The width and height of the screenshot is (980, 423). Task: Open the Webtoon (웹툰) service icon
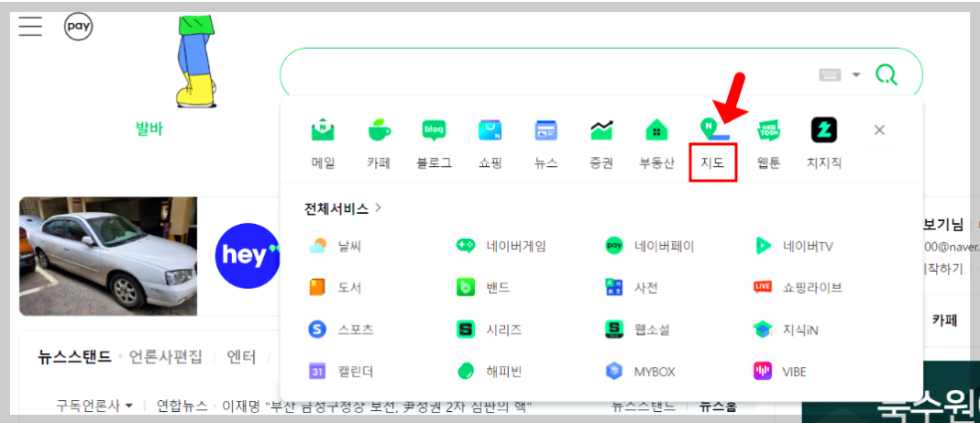pyautogui.click(x=768, y=131)
